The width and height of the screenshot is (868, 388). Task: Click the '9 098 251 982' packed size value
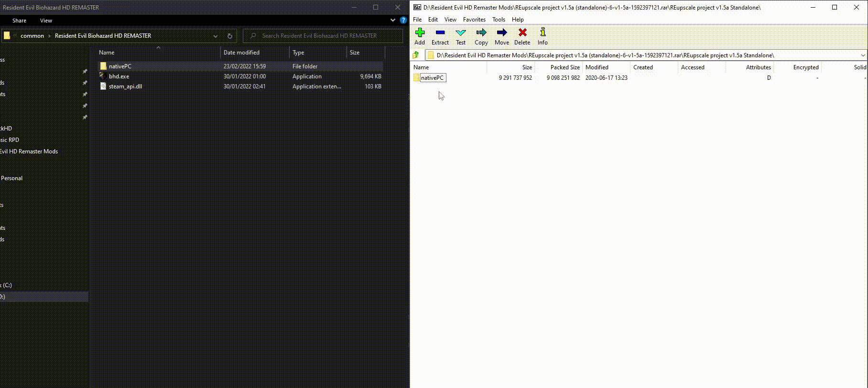point(563,78)
